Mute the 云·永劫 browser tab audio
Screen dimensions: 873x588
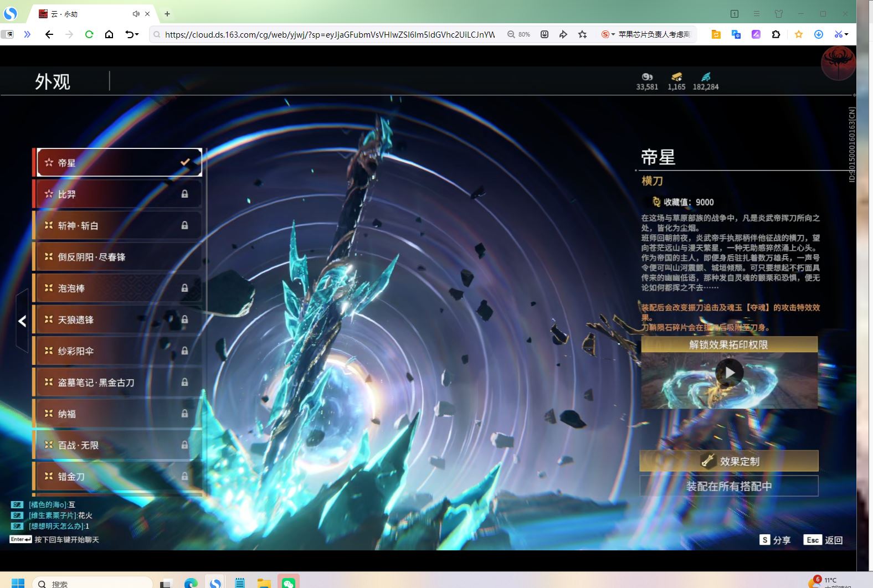[136, 14]
